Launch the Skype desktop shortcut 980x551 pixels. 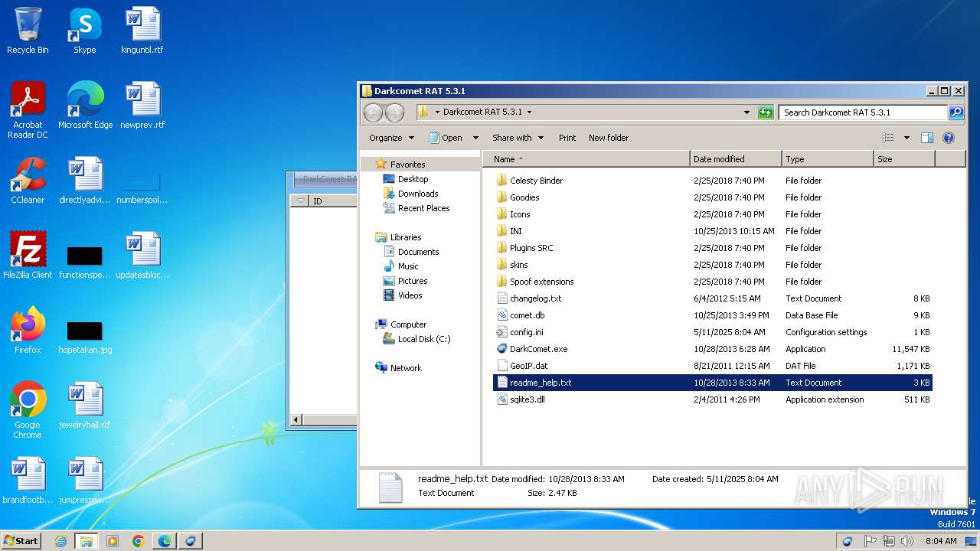click(84, 31)
